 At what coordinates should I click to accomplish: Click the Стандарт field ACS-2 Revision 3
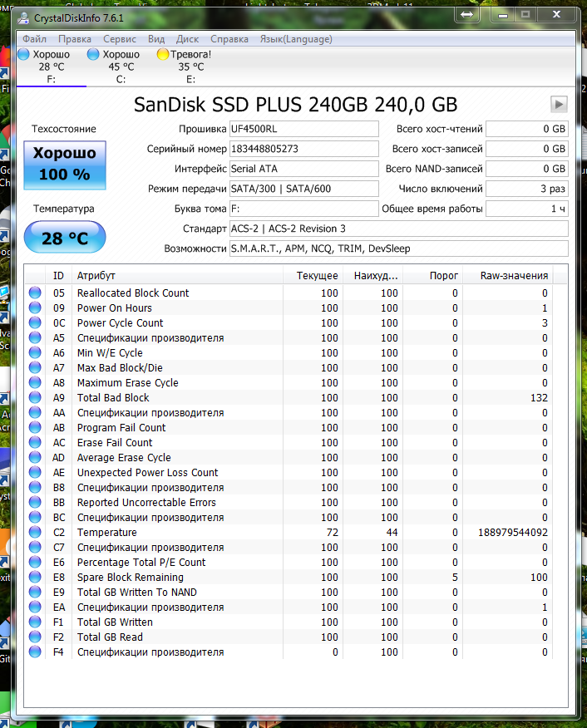(x=399, y=229)
